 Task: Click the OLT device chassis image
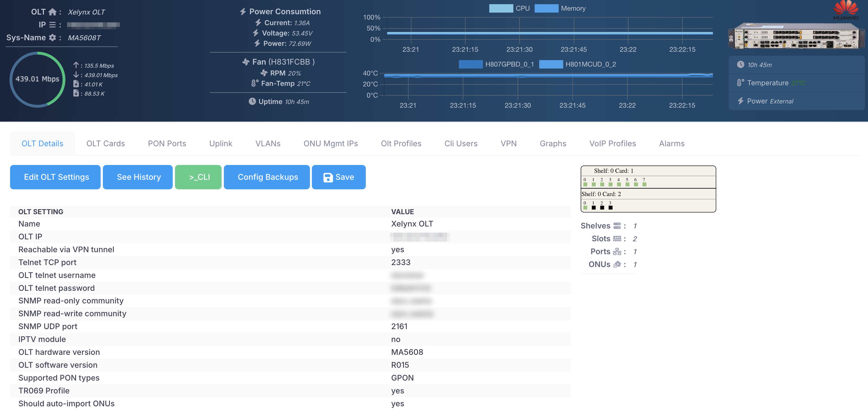click(x=796, y=36)
